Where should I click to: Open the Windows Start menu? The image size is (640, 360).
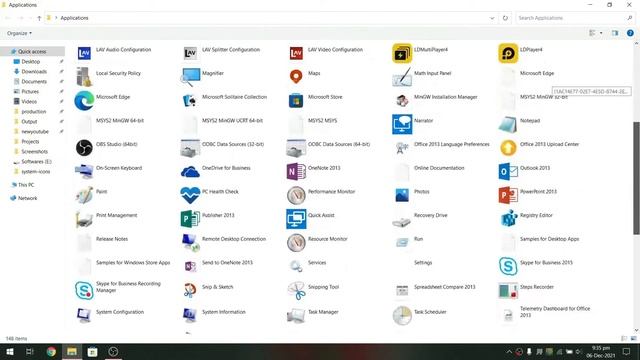[10, 351]
